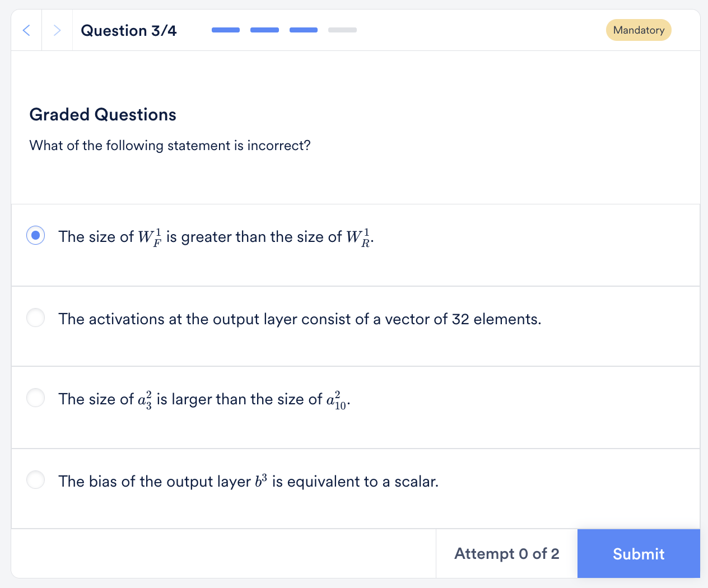Choose the option comparing a² sizes
The image size is (708, 588).
[35, 398]
